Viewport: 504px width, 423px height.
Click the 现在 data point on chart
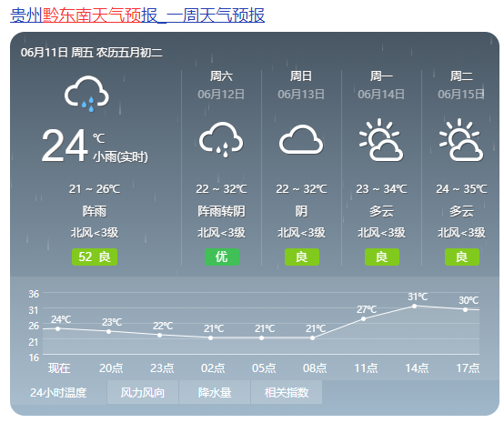click(x=58, y=328)
